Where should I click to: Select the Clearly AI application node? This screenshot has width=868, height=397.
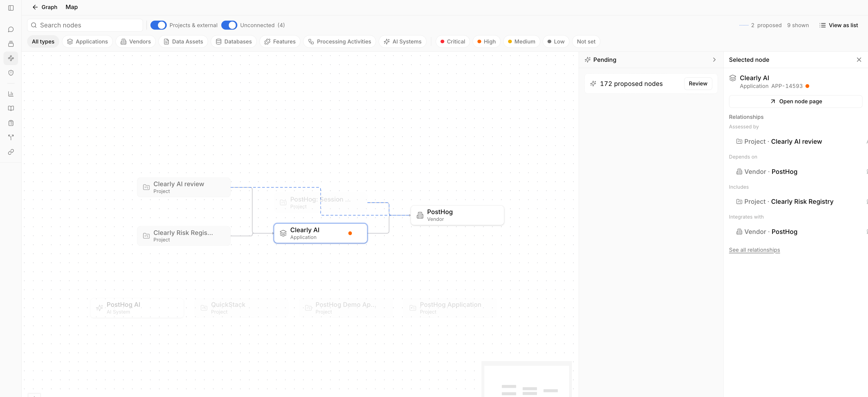tap(320, 233)
